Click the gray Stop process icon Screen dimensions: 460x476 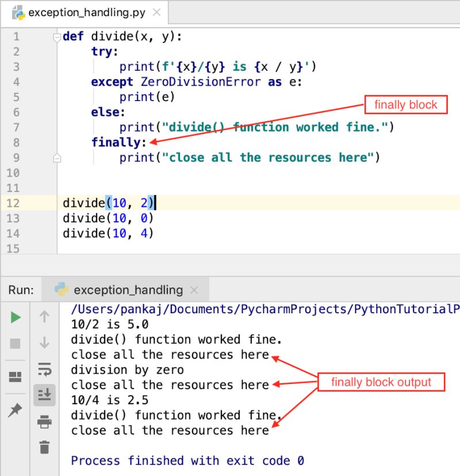(x=16, y=343)
